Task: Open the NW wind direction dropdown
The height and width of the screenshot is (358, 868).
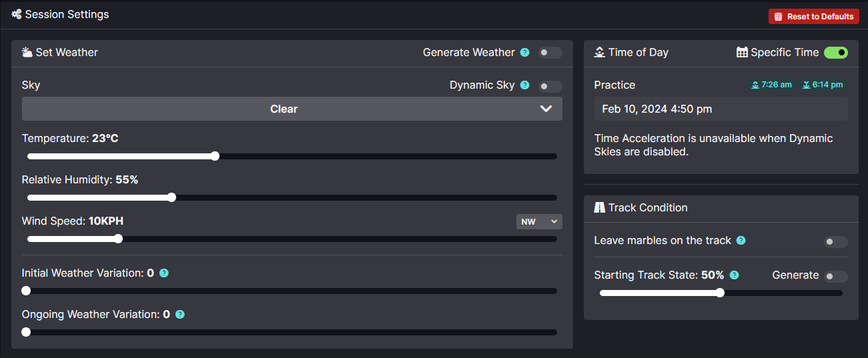Action: point(539,221)
